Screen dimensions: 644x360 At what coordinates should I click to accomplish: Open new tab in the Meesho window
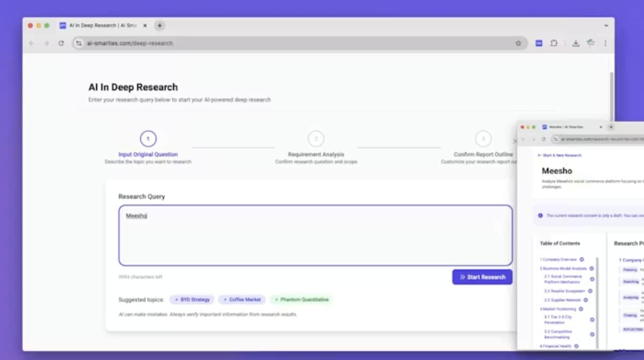click(611, 127)
